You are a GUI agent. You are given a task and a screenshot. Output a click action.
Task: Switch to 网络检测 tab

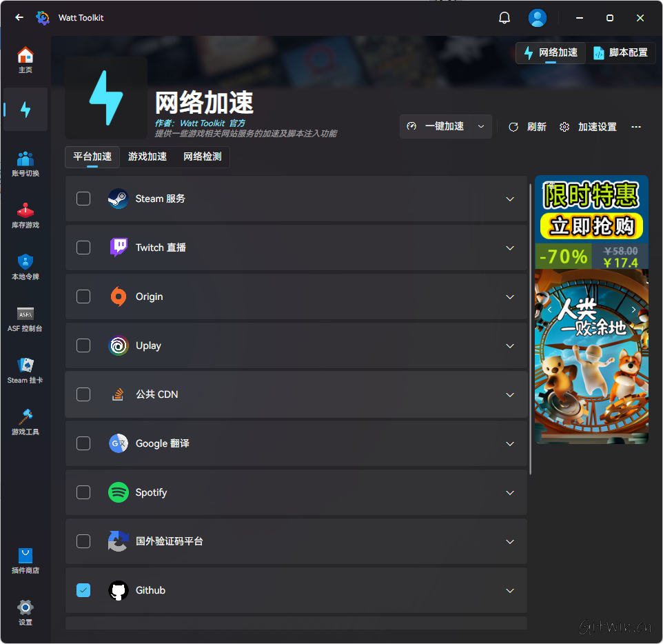[x=202, y=157]
